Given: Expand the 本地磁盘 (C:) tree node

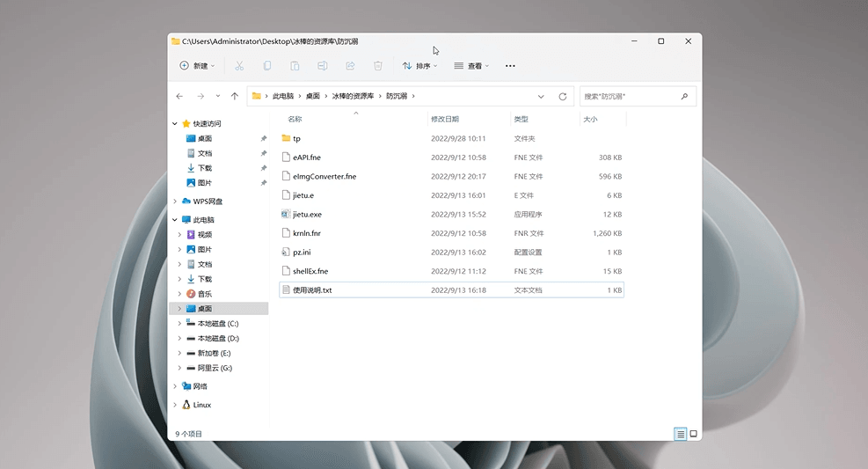Looking at the screenshot, I should pos(180,324).
